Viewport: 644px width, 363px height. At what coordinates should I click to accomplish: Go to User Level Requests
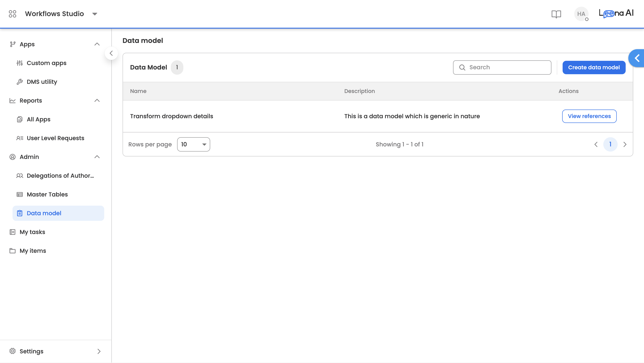point(55,138)
